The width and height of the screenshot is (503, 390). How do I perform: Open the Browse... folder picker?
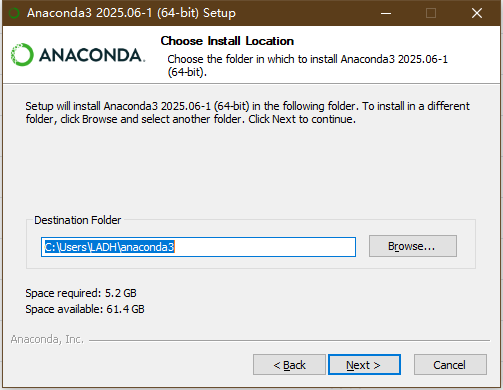tap(413, 246)
